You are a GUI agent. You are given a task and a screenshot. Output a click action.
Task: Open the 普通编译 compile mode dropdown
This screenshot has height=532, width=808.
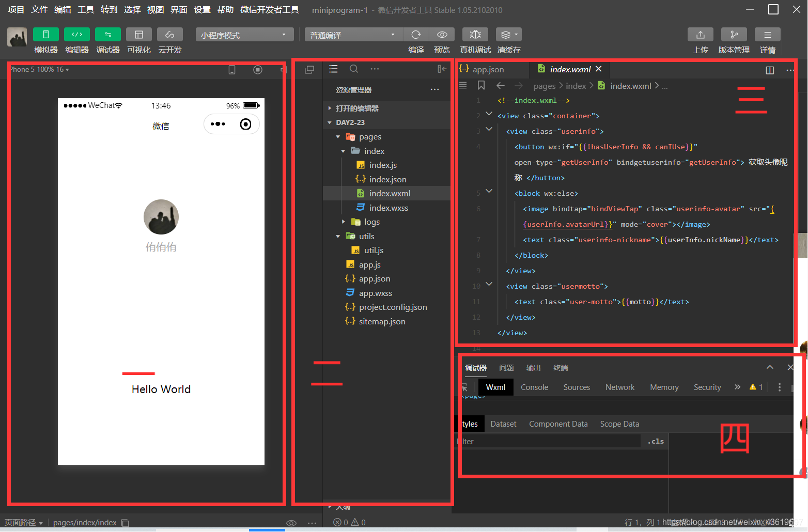pos(353,35)
